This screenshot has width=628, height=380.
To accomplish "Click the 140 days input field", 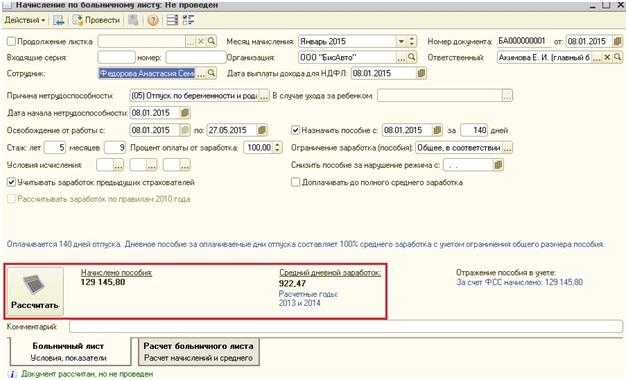I will tap(474, 130).
